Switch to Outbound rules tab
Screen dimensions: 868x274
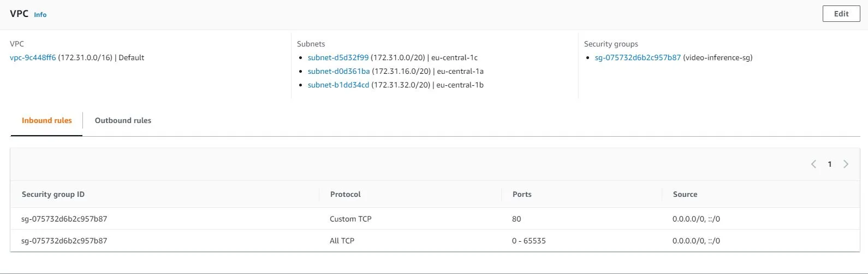tap(123, 120)
